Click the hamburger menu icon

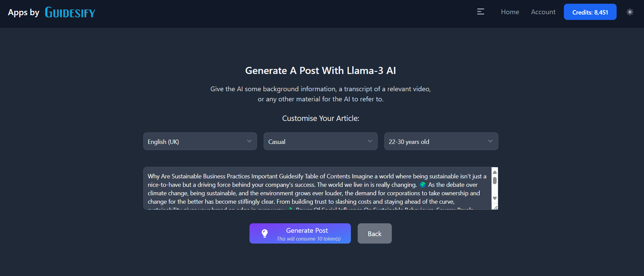(x=480, y=12)
